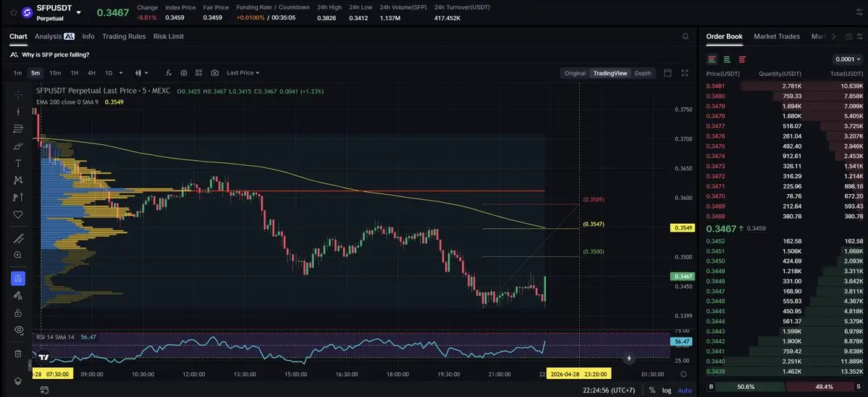
Task: Switch to the Market Trades tab
Action: [777, 36]
